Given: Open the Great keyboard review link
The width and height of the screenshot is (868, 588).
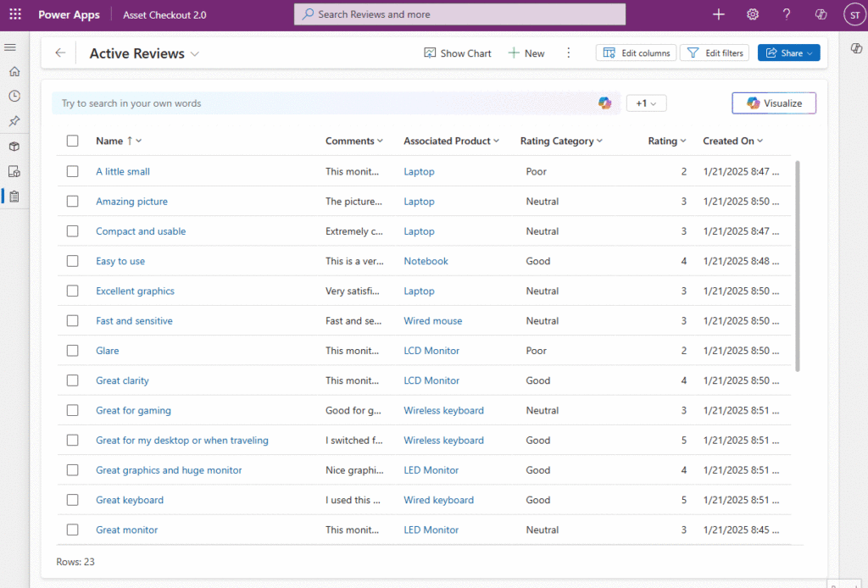Looking at the screenshot, I should 129,500.
